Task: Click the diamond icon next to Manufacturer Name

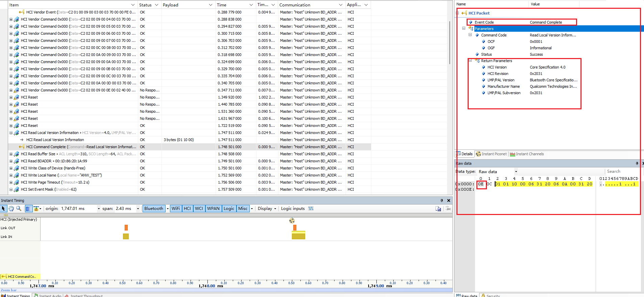Action: coord(484,86)
